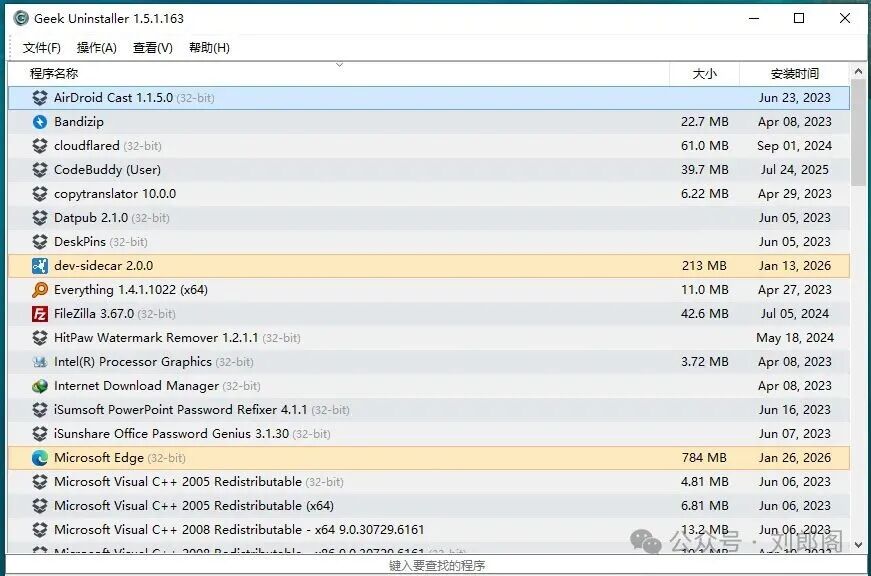
Task: Click the 22.7 MB size value
Action: [x=704, y=122]
